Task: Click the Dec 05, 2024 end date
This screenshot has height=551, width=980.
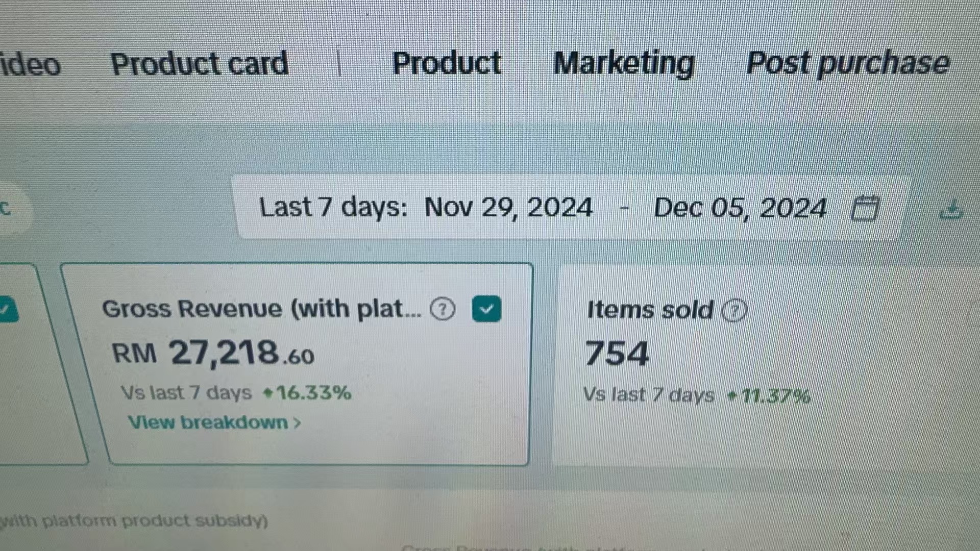Action: click(x=740, y=208)
